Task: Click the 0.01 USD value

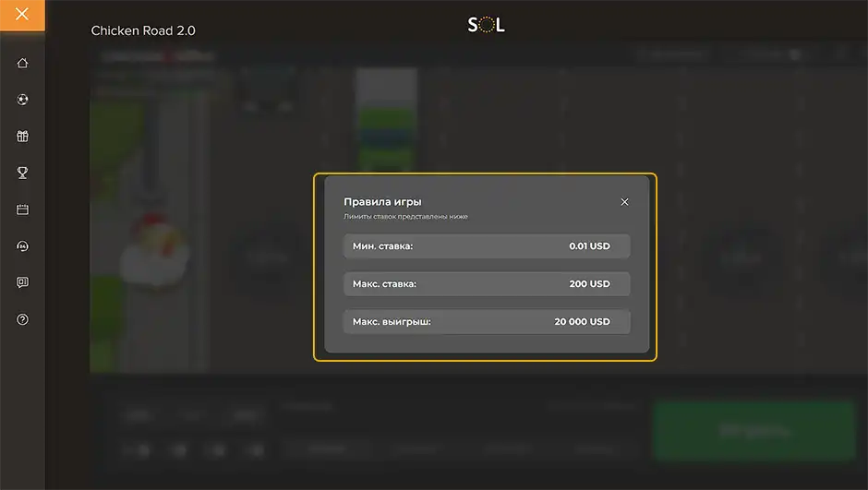Action: tap(589, 246)
